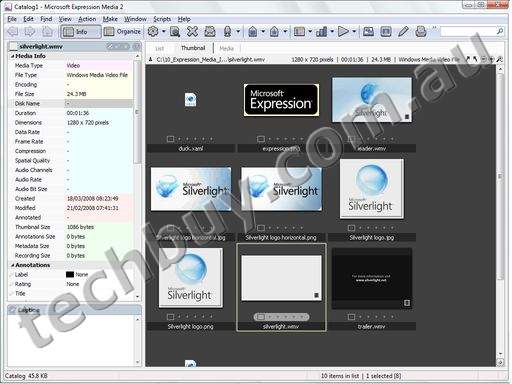Collapse the Media Info section
The image size is (512, 384).
pyautogui.click(x=12, y=56)
